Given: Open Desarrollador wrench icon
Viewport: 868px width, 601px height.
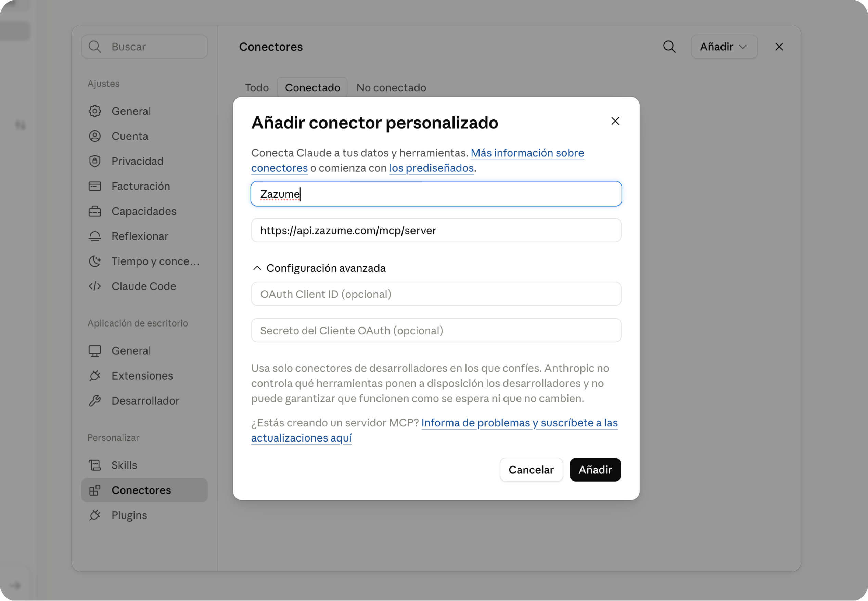Looking at the screenshot, I should click(95, 401).
